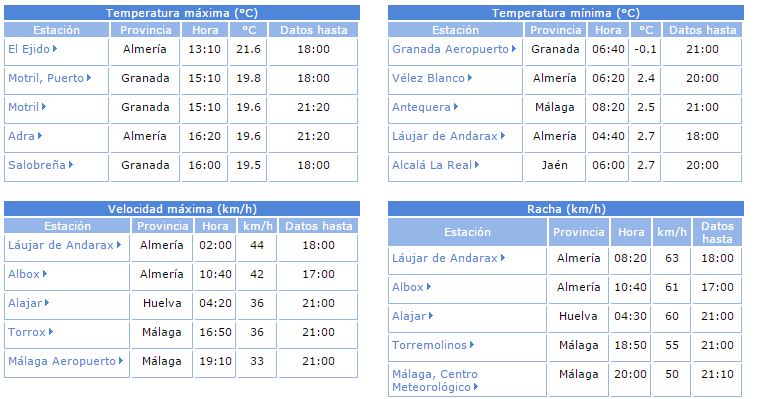Open the Motril station link
The height and width of the screenshot is (399, 772).
point(23,107)
